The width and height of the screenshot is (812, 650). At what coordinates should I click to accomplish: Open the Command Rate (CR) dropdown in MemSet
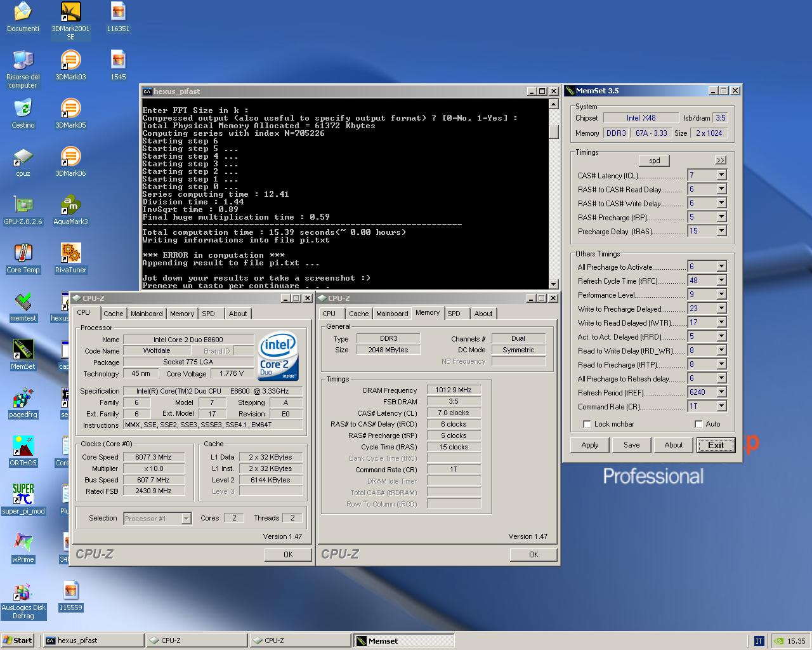[721, 406]
